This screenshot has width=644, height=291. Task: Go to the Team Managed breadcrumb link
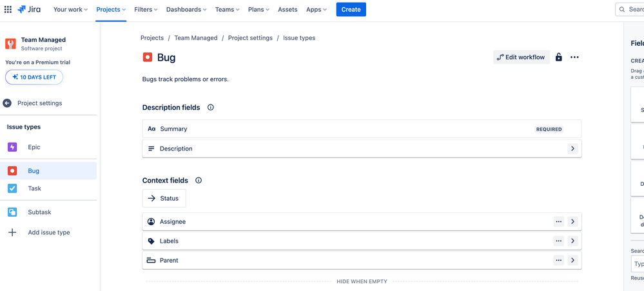click(x=196, y=38)
